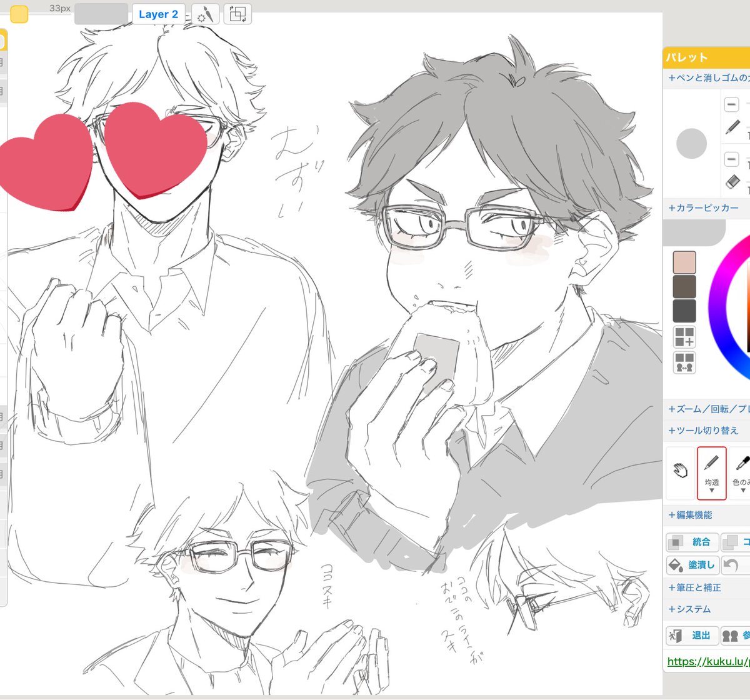Click the layer swap icon beside brush settings
Image resolution: width=750 pixels, height=700 pixels.
(x=237, y=14)
